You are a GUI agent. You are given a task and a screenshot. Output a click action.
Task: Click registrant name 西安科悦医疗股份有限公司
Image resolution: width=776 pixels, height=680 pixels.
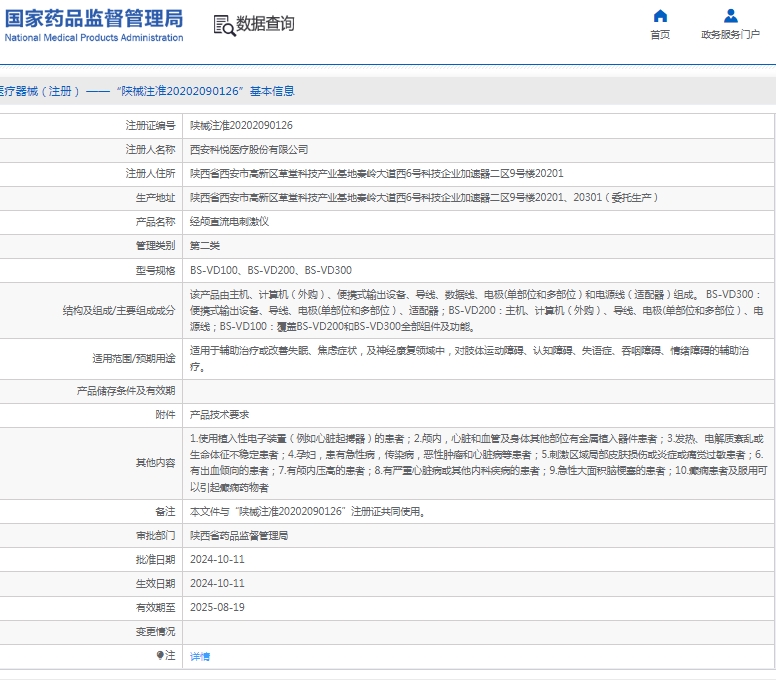[249, 149]
